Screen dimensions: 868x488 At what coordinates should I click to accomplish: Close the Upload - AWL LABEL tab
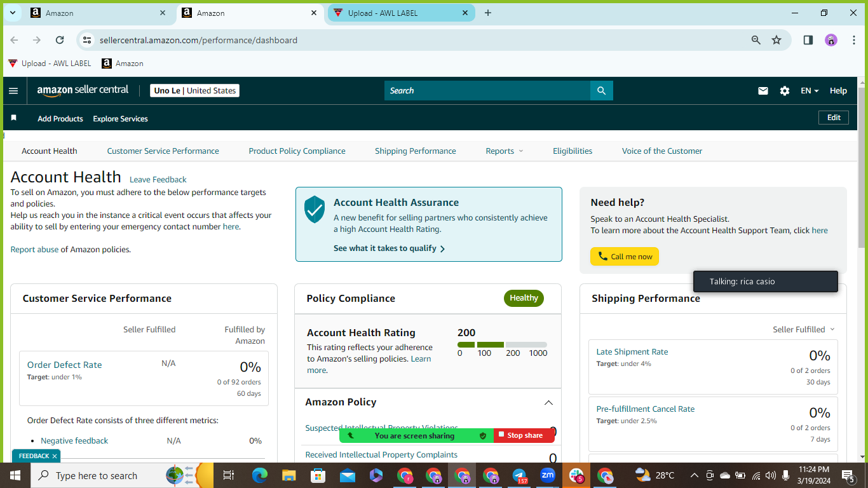pos(465,13)
